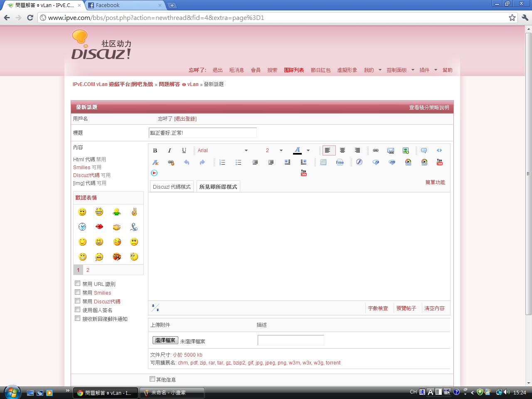Insert Free content block icon
532x399 pixels.
340,162
